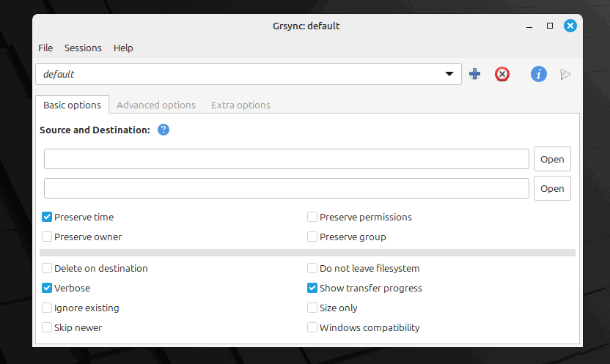Click the blue plus add session icon
The height and width of the screenshot is (364, 610).
[474, 74]
